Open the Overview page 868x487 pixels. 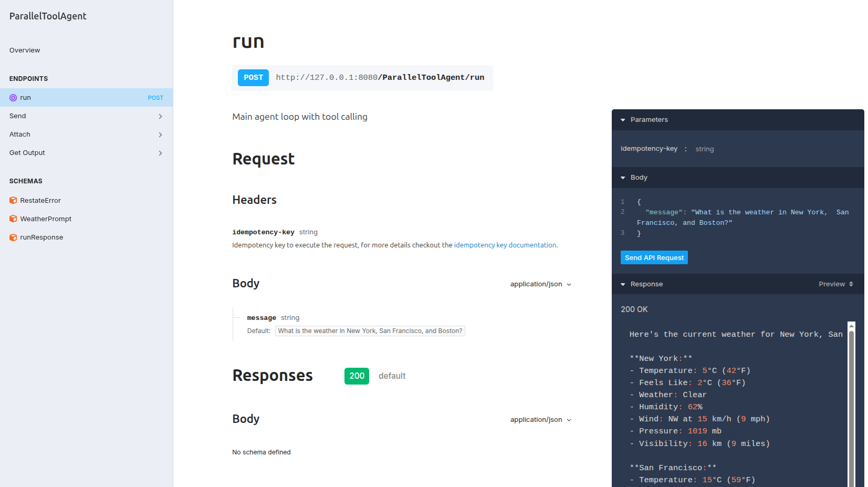click(x=24, y=50)
